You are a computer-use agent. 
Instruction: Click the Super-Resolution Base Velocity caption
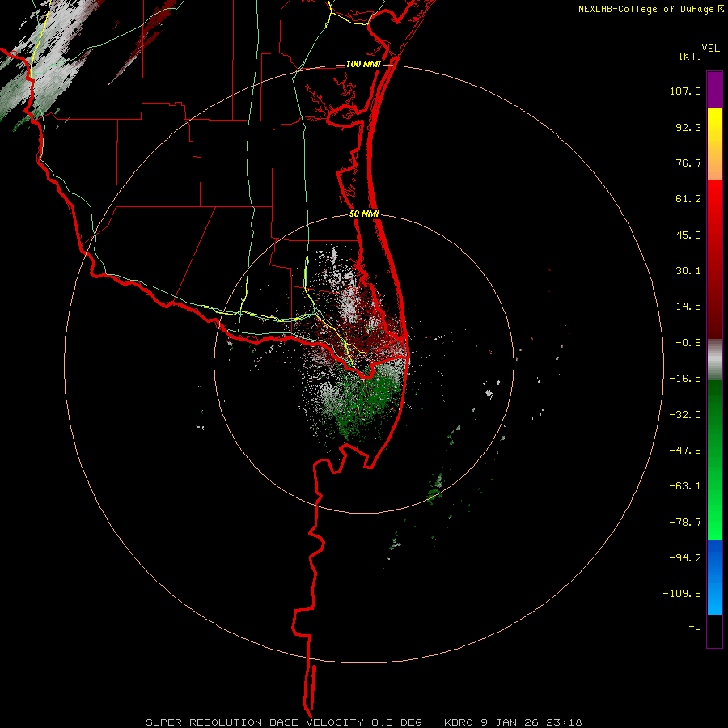[x=363, y=722]
